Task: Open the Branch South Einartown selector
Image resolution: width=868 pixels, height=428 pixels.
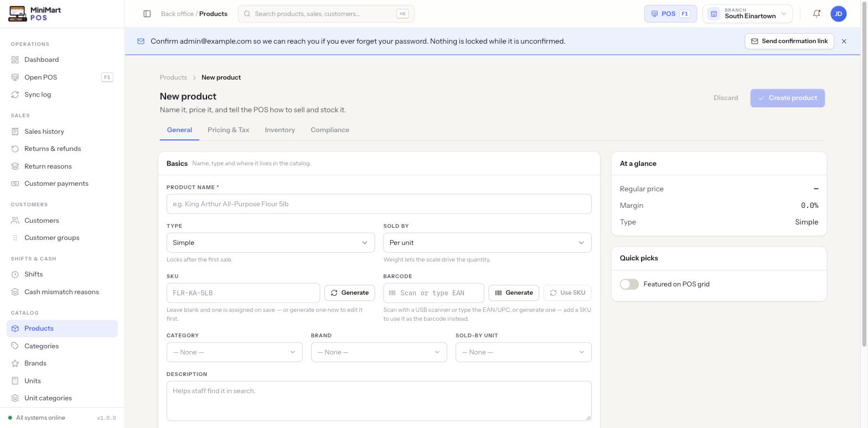Action: [747, 14]
